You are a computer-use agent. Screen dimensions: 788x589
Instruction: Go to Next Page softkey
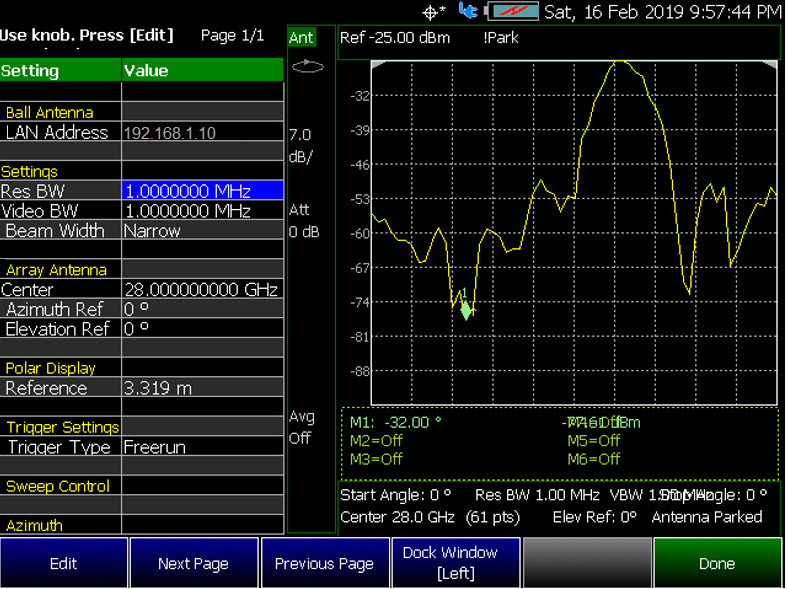pyautogui.click(x=193, y=563)
